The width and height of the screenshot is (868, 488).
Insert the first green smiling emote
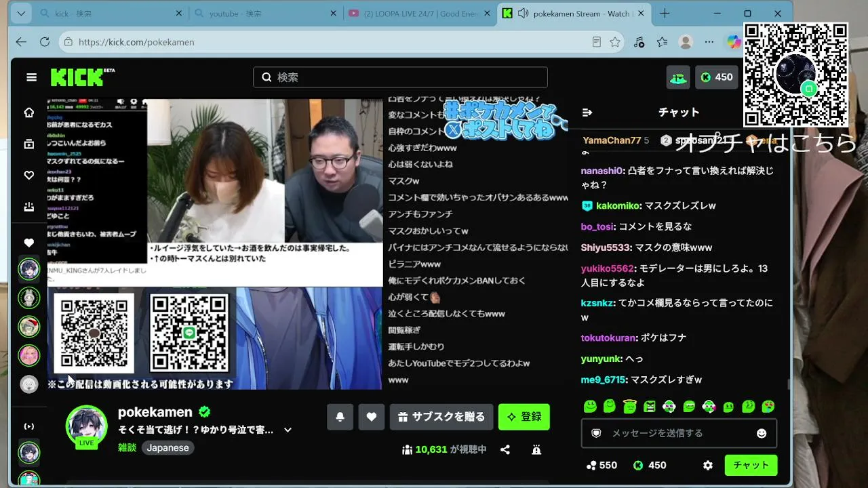click(x=590, y=407)
